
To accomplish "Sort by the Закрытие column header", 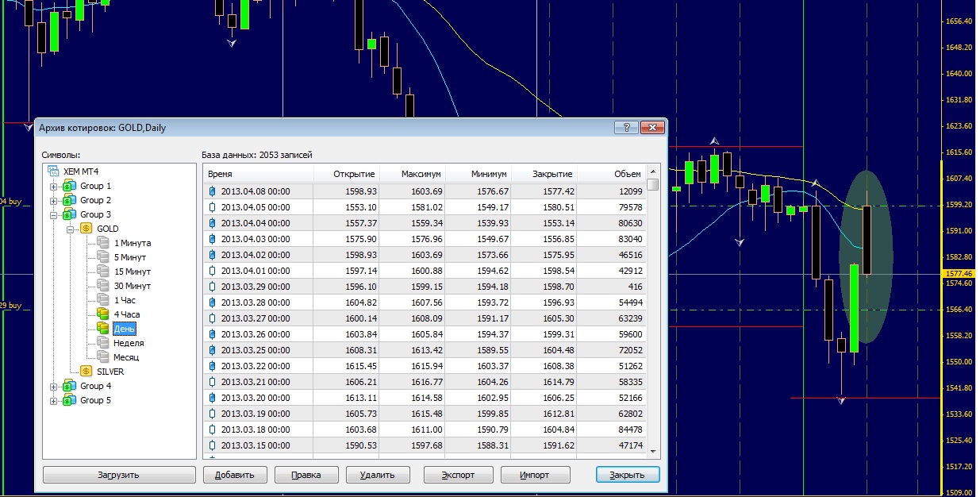I will tap(544, 174).
